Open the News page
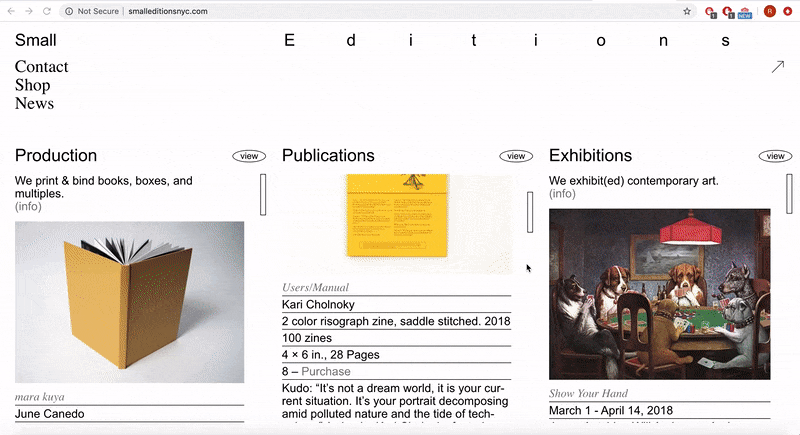Image resolution: width=800 pixels, height=435 pixels. 34,104
